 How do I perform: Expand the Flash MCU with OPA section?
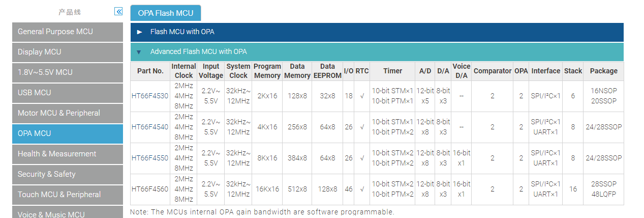point(377,32)
